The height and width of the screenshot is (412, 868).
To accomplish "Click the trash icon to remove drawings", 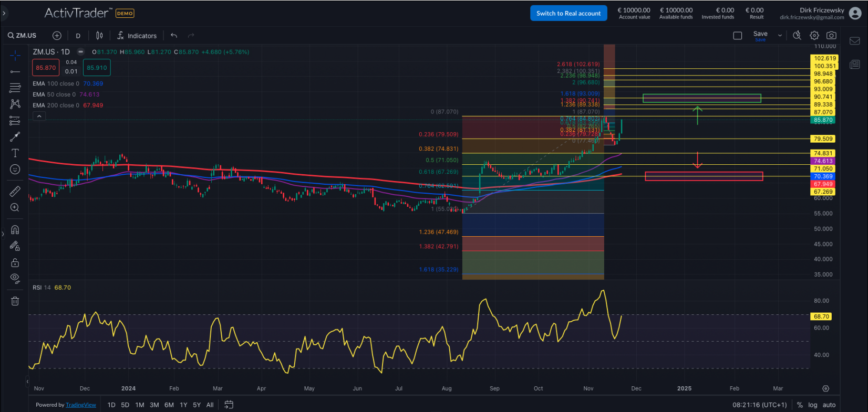I will (15, 301).
